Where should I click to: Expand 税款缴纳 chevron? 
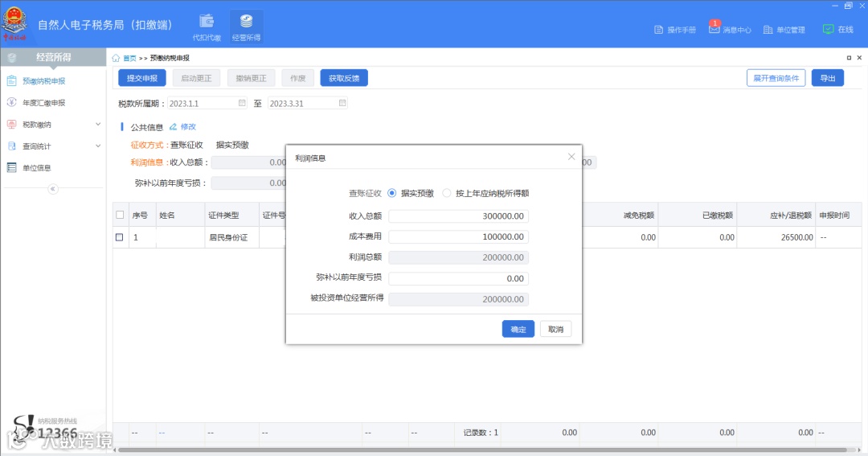[98, 124]
